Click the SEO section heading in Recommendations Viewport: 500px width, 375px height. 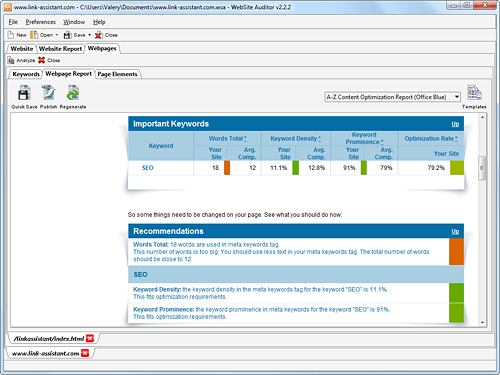point(140,275)
